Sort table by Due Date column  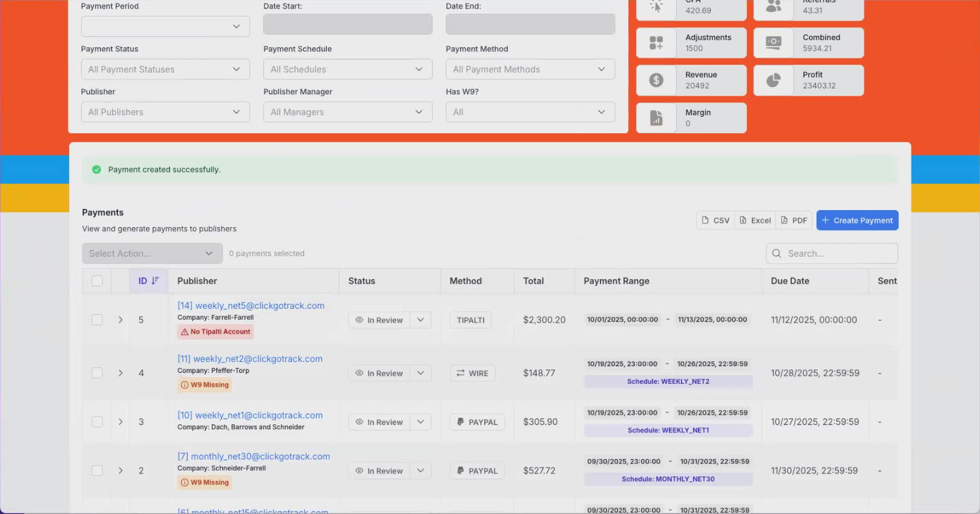coord(789,281)
